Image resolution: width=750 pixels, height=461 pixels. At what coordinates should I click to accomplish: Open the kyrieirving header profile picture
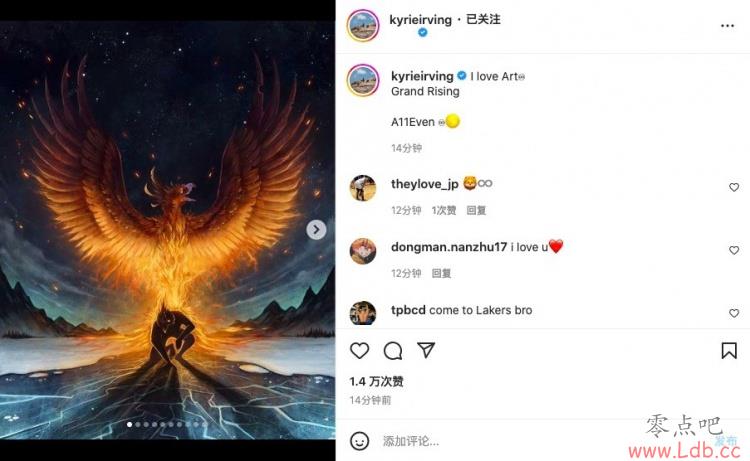click(x=363, y=25)
